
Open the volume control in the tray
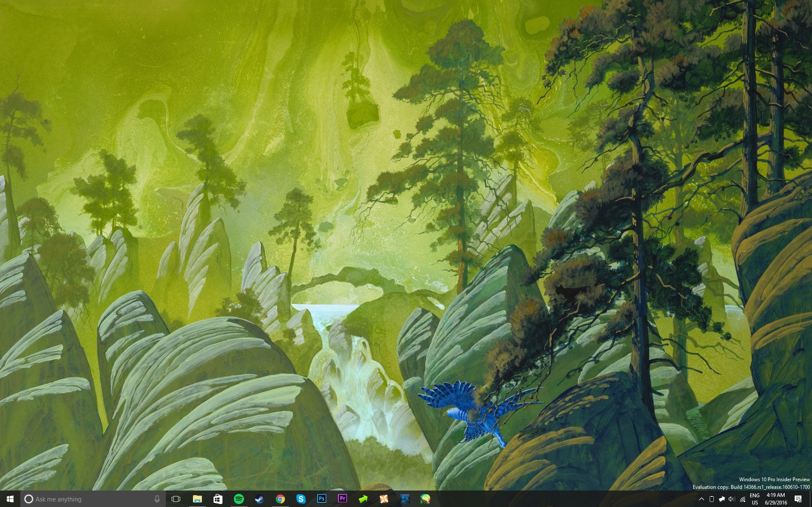[732, 499]
